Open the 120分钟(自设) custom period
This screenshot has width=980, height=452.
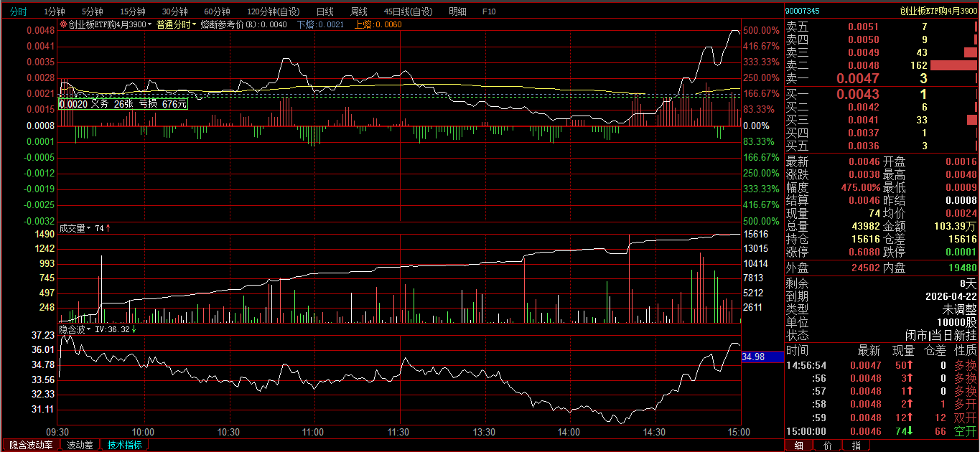[x=274, y=11]
